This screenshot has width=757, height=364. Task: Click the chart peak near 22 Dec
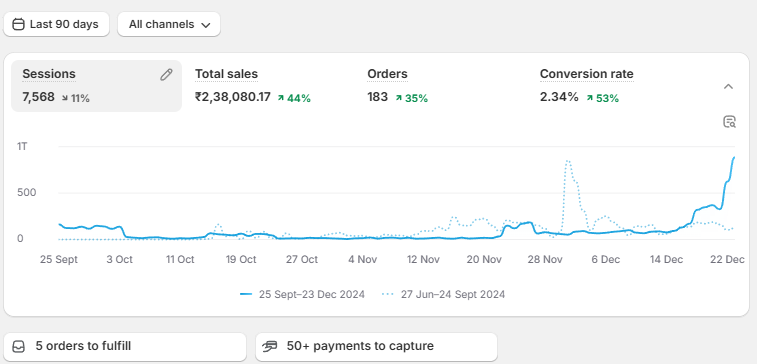tap(734, 158)
